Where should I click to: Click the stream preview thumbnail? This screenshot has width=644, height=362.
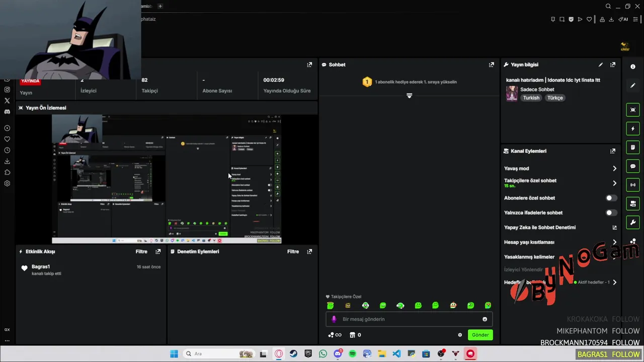(167, 179)
